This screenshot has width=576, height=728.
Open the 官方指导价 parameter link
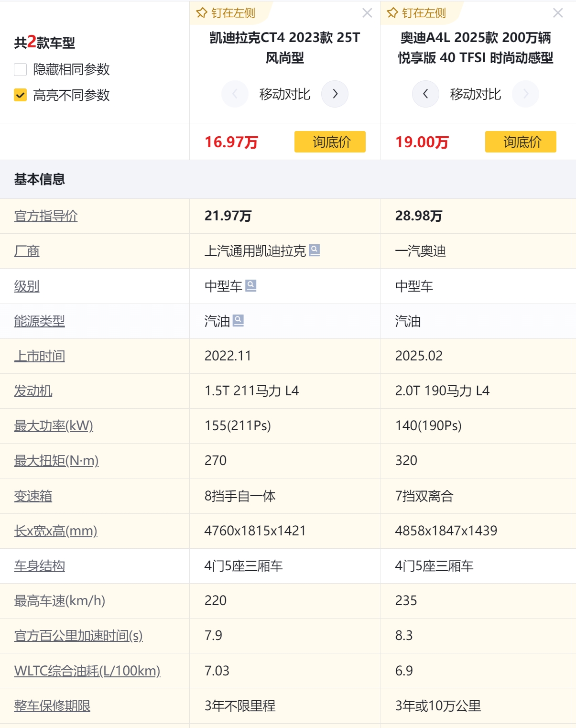46,216
